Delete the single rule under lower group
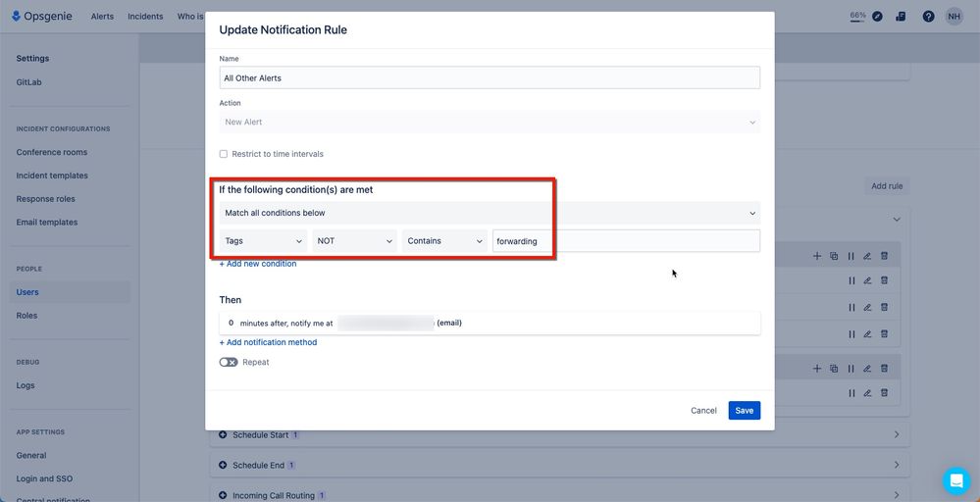The width and height of the screenshot is (980, 502). (885, 393)
